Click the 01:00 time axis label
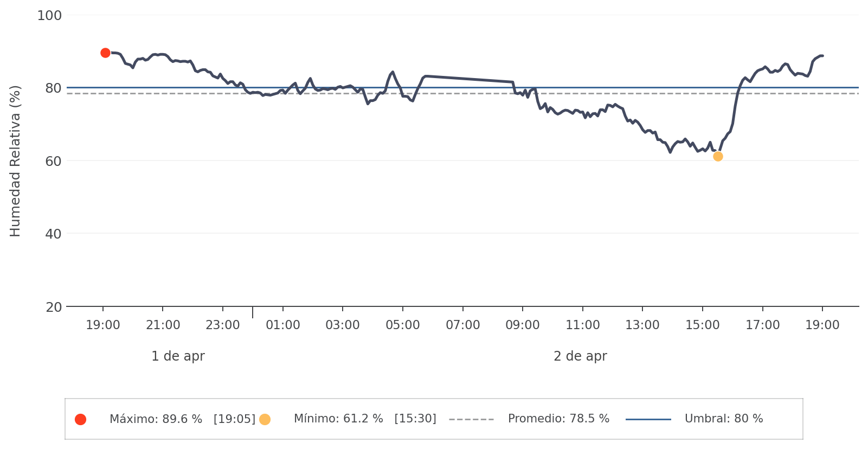Screen dimensions: 868x449 click(282, 325)
